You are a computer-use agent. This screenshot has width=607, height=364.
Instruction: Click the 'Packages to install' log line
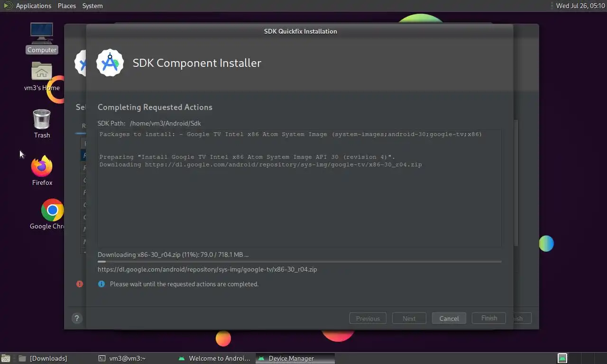pos(290,134)
